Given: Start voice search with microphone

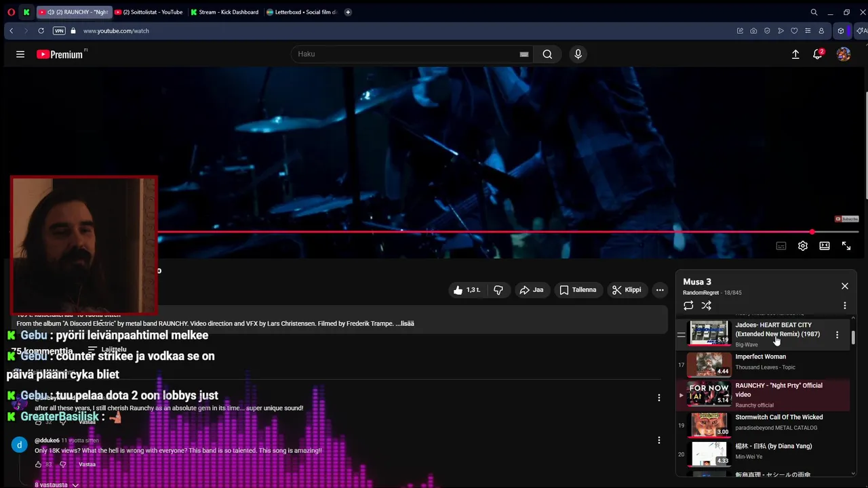Looking at the screenshot, I should (578, 54).
